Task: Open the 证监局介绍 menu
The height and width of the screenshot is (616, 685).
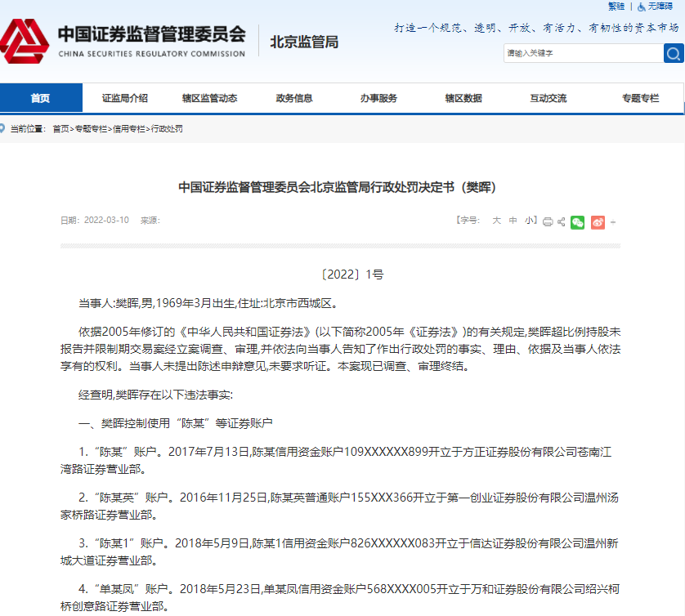Action: tap(125, 98)
